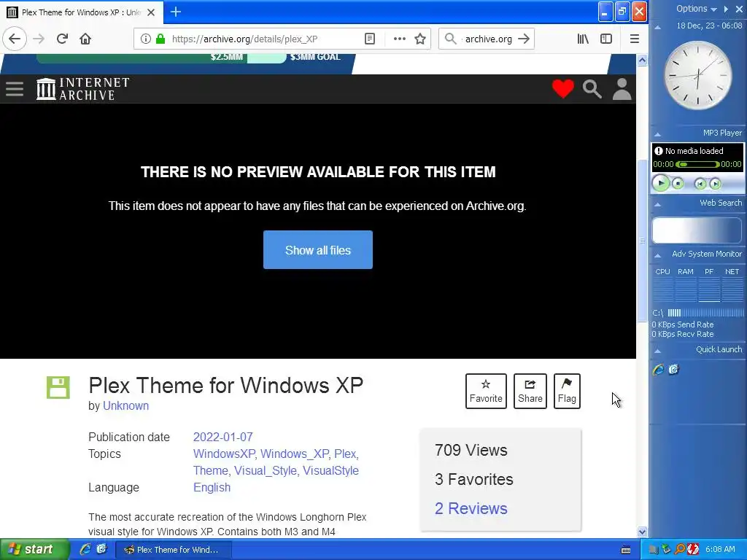Viewport: 747px width, 560px height.
Task: Skip to next track in MP3 Player
Action: point(715,183)
